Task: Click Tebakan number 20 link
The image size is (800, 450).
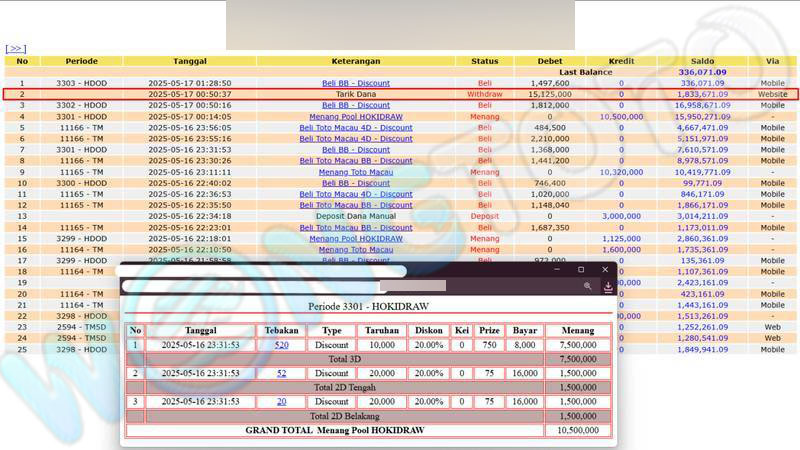Action: [x=281, y=401]
